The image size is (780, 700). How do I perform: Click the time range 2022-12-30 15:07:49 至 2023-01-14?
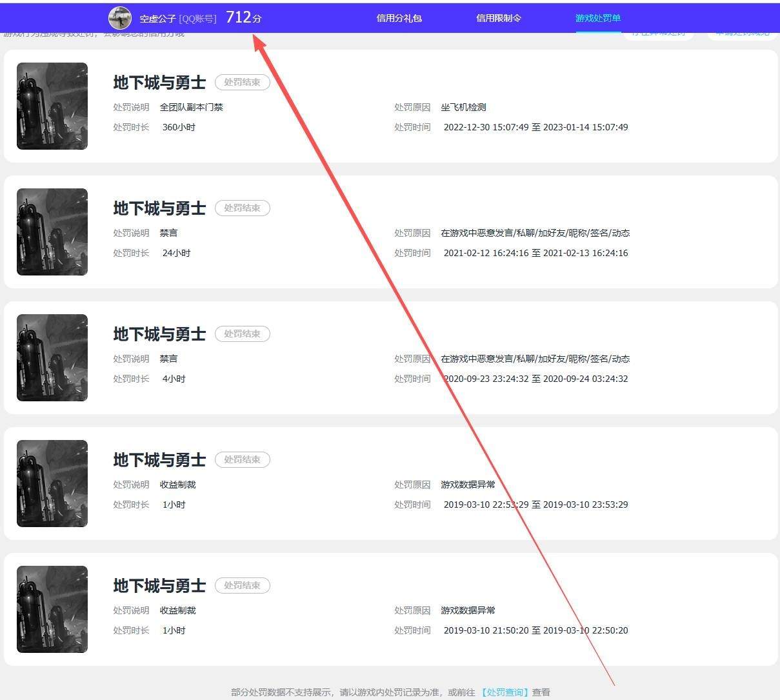click(x=535, y=127)
